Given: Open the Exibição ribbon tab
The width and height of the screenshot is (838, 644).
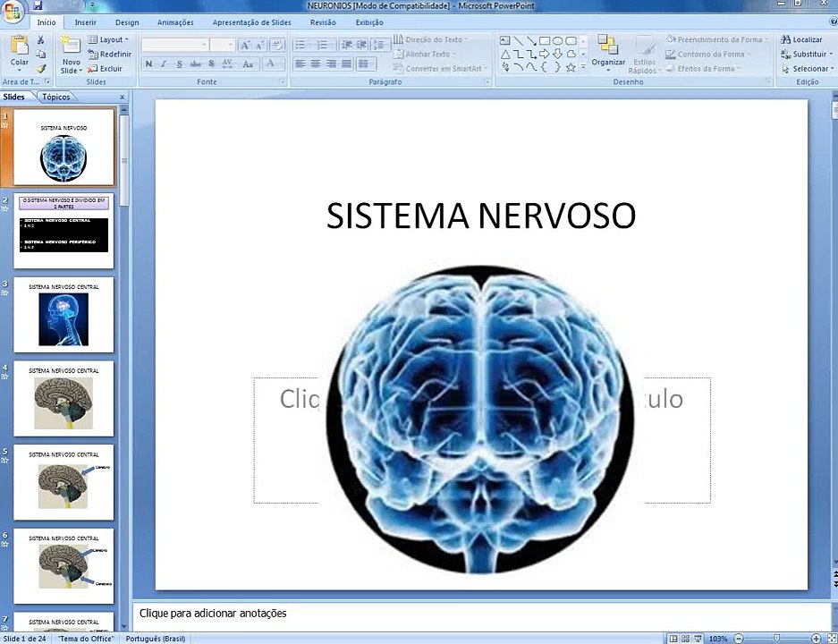Looking at the screenshot, I should [369, 22].
